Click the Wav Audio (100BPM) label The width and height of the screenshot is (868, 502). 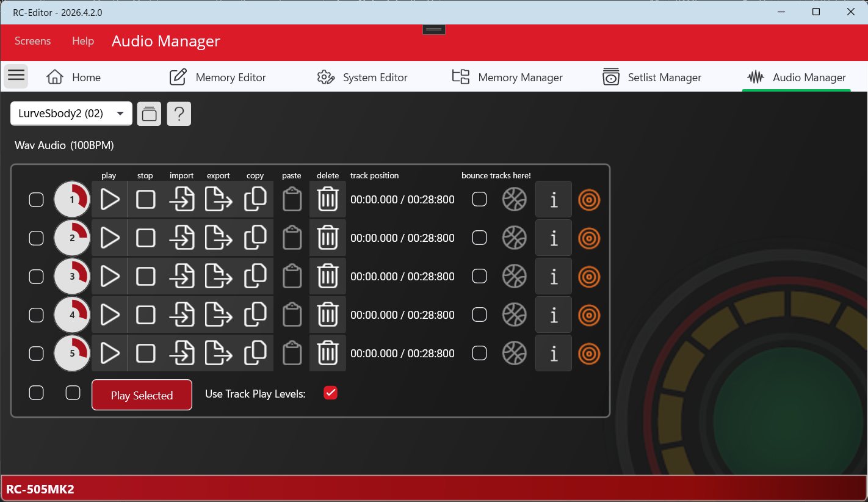pos(64,145)
